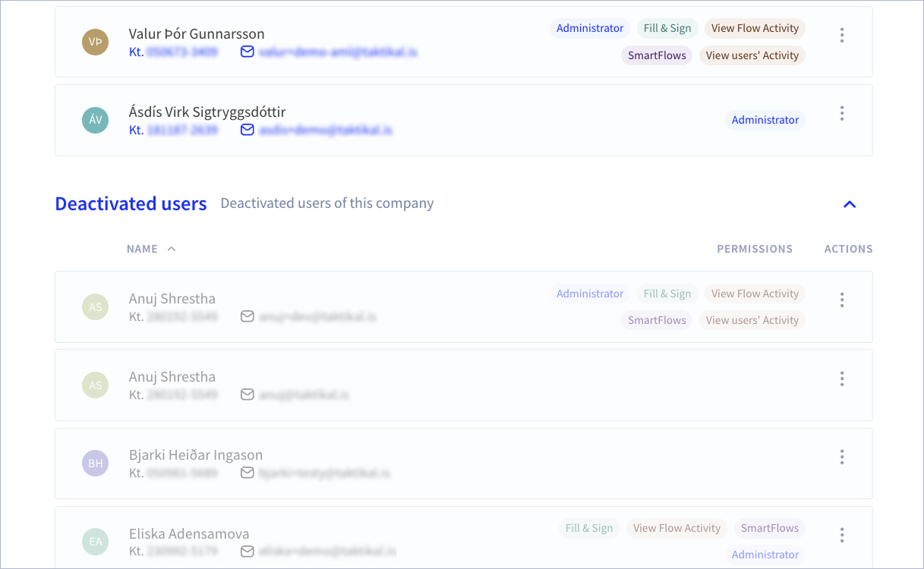924x569 pixels.
Task: Click the BH avatar of Bjarki Heiðar
Action: tap(96, 464)
